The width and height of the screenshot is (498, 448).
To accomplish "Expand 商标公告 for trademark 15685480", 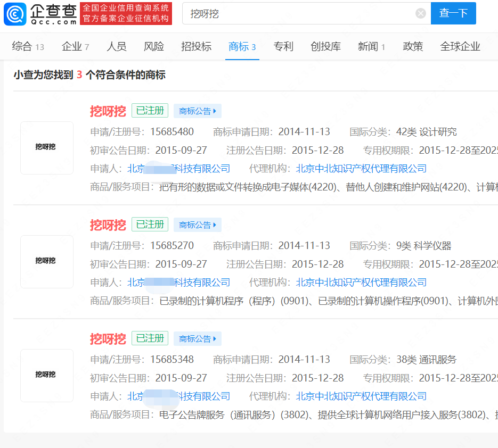I will pos(198,111).
